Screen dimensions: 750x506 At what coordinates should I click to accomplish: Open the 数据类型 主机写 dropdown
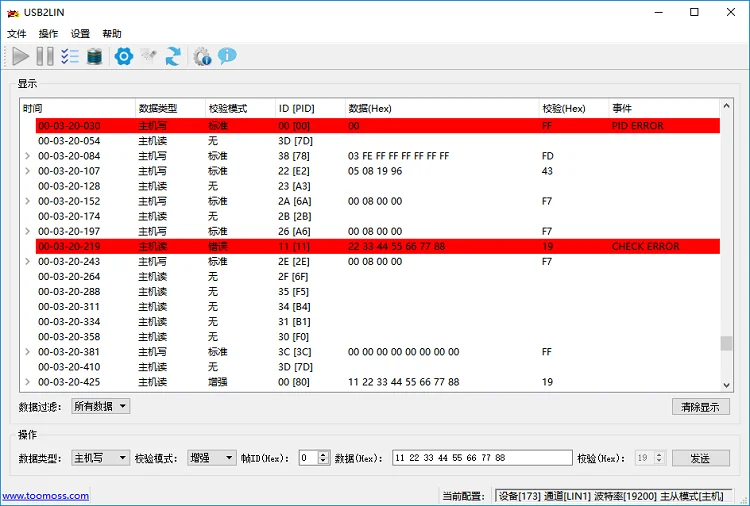[100, 458]
